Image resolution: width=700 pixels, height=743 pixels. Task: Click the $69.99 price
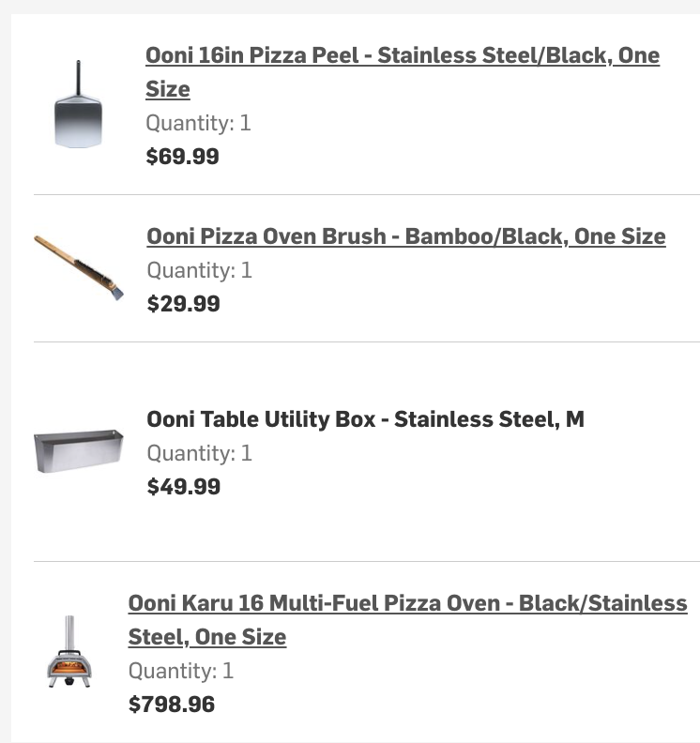(x=182, y=157)
